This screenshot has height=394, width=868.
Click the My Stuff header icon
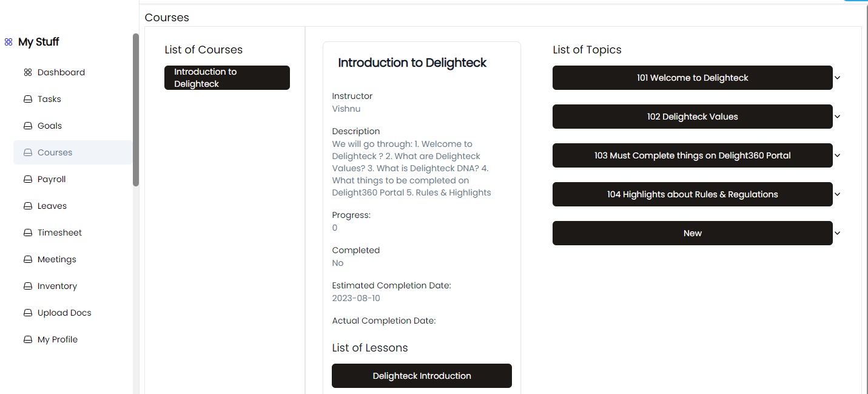tap(8, 42)
